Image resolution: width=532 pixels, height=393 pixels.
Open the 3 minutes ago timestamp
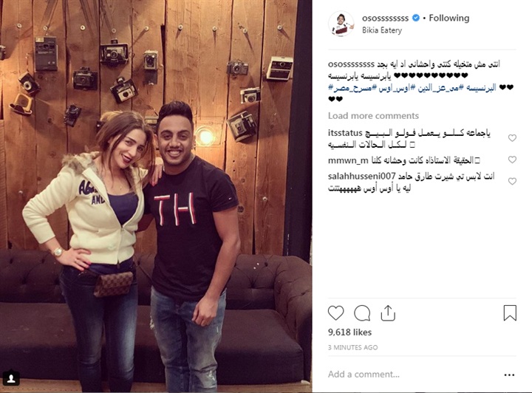353,347
